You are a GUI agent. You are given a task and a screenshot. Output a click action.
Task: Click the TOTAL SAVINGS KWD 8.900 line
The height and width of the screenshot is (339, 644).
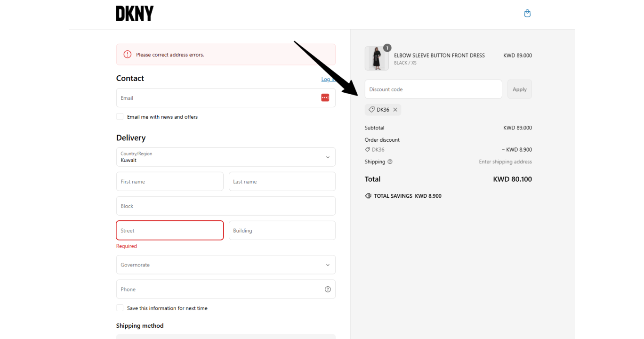pyautogui.click(x=408, y=196)
